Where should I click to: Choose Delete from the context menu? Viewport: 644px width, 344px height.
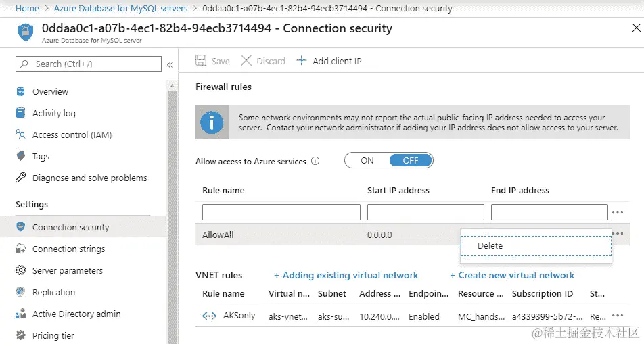click(x=536, y=246)
